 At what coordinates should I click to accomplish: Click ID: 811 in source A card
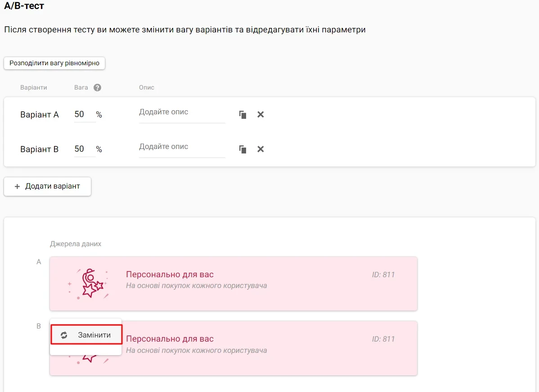pos(383,275)
